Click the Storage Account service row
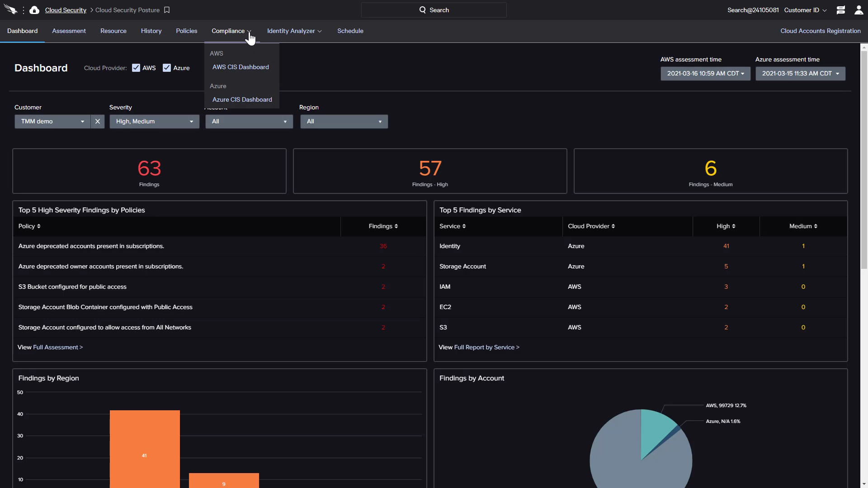868x488 pixels. coord(641,267)
